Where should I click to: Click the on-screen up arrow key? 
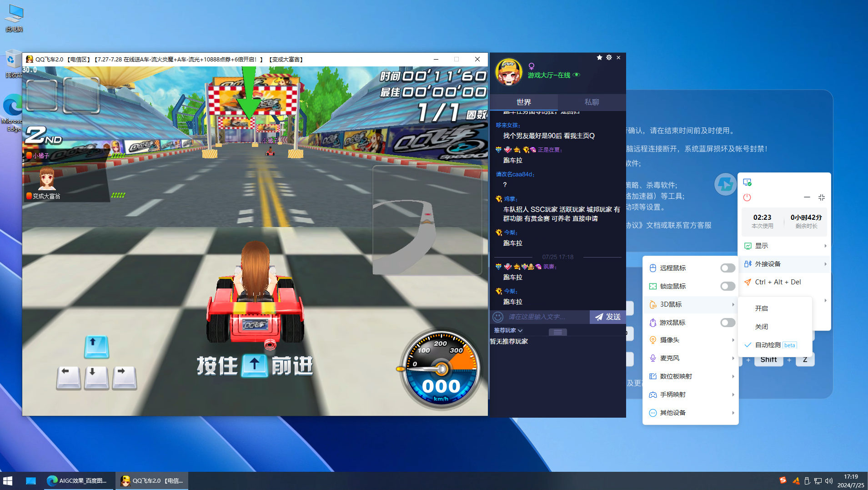[x=96, y=347]
